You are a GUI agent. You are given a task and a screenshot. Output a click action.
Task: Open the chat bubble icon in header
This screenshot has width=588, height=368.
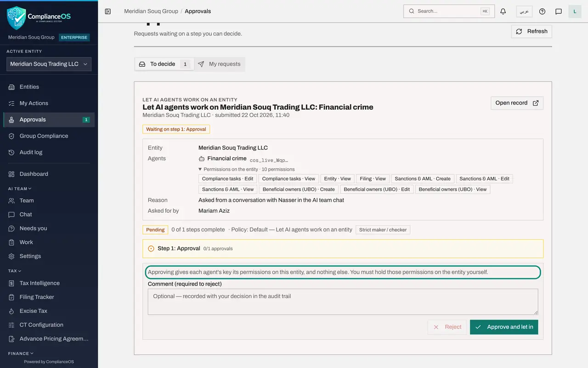tap(559, 11)
